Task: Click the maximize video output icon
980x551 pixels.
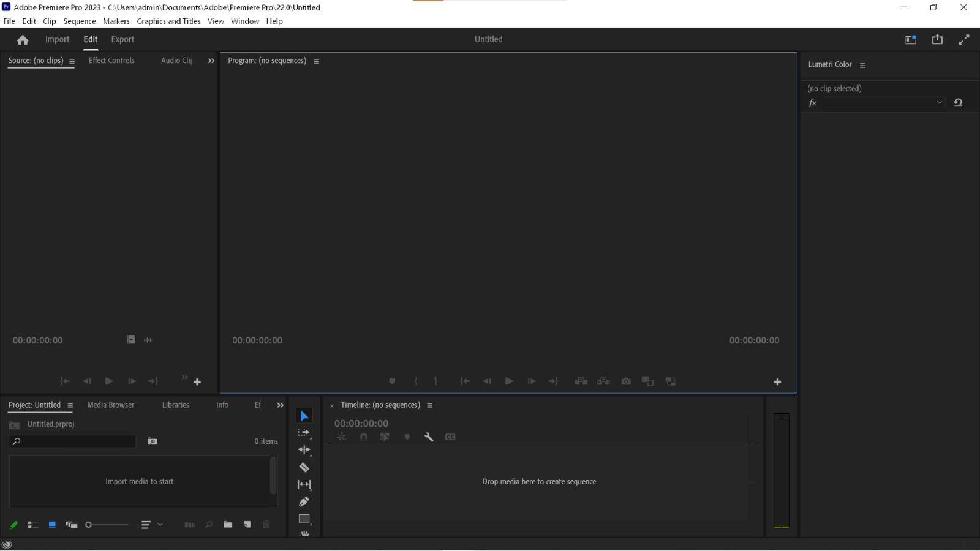Action: tap(964, 39)
